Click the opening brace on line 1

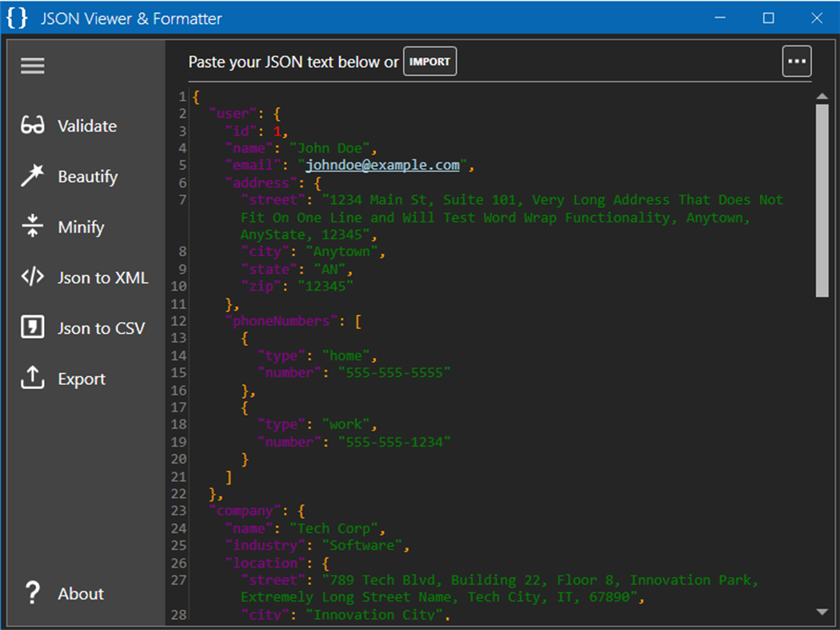(x=196, y=97)
